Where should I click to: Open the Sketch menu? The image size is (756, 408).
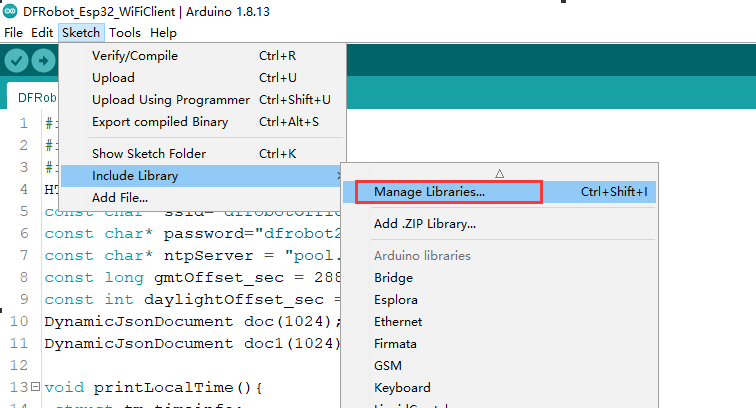tap(81, 33)
